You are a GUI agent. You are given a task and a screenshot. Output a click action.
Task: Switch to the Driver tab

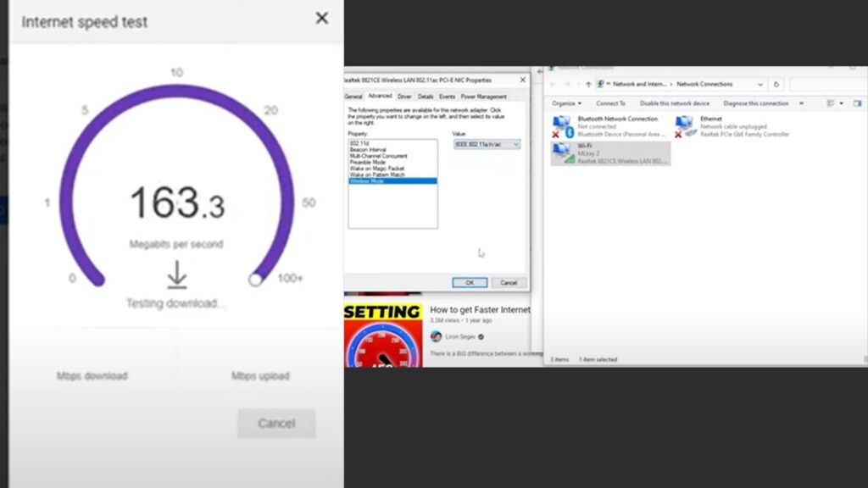click(404, 97)
